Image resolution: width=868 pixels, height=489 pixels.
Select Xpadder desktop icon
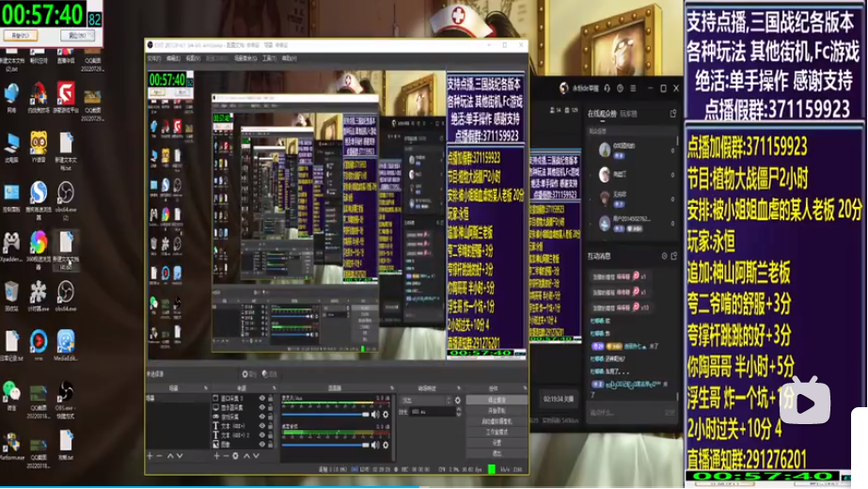(x=11, y=246)
